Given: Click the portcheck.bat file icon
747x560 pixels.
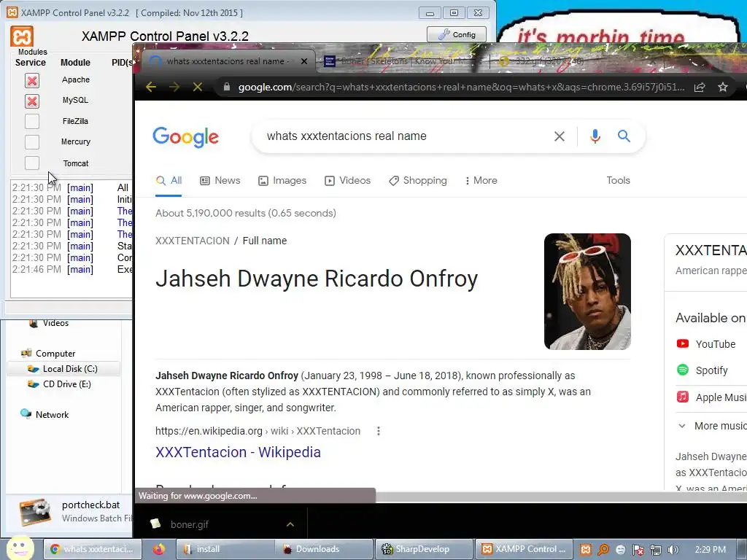Looking at the screenshot, I should pos(35,512).
